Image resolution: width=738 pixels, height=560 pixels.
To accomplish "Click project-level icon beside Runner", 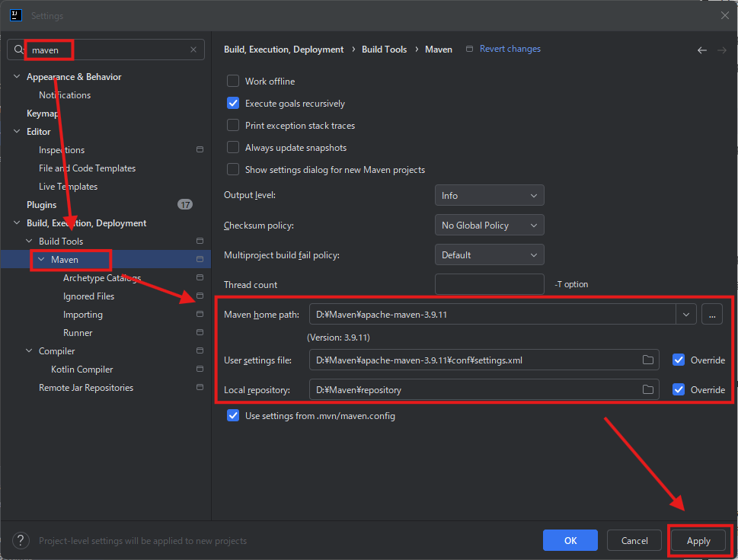I will click(200, 332).
